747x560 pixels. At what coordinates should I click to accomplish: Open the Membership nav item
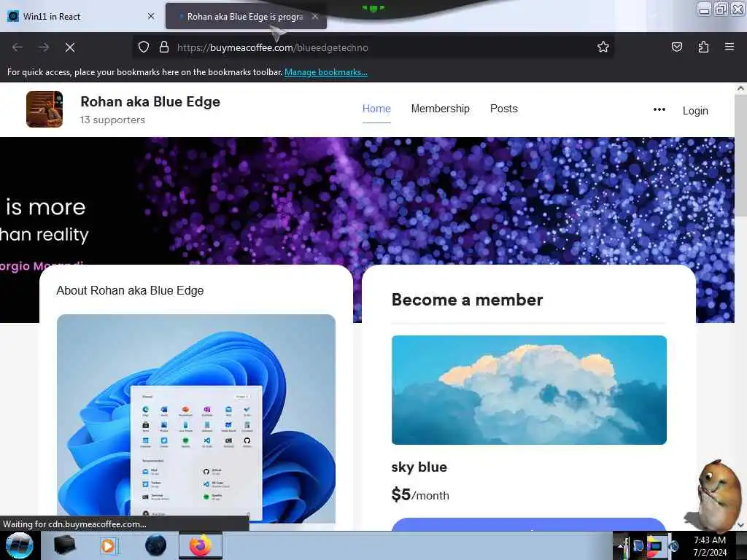[440, 109]
